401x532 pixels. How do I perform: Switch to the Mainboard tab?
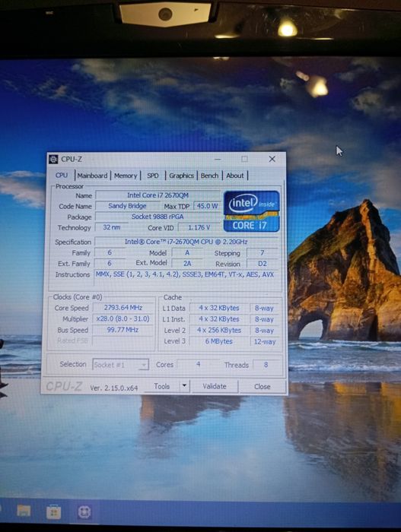pos(92,176)
